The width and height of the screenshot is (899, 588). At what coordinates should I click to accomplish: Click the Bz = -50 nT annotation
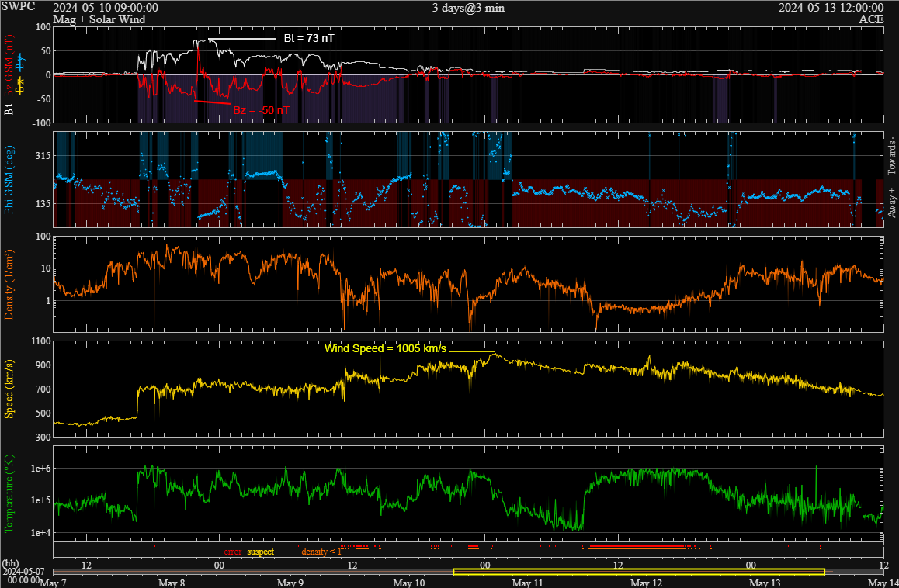261,109
